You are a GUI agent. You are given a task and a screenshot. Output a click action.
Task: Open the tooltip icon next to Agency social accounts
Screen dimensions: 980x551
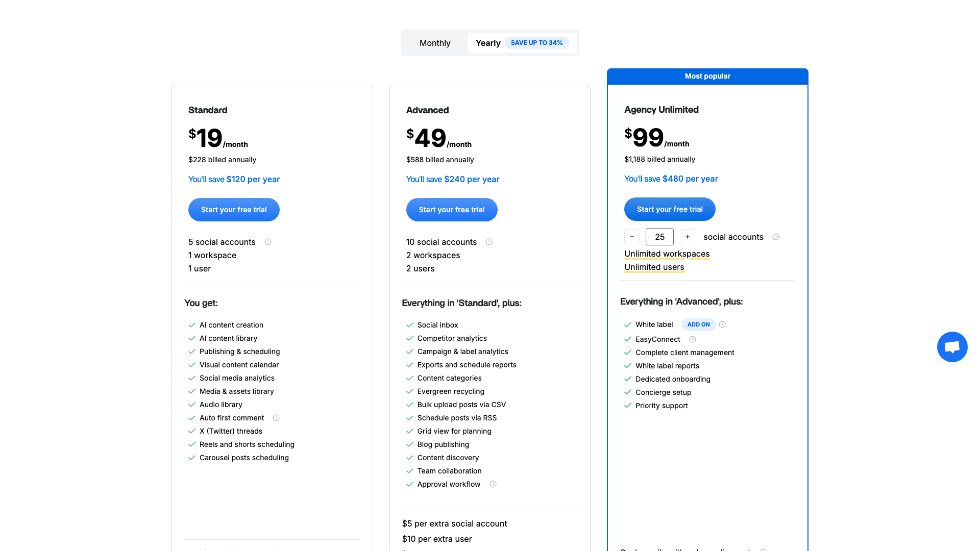(776, 237)
